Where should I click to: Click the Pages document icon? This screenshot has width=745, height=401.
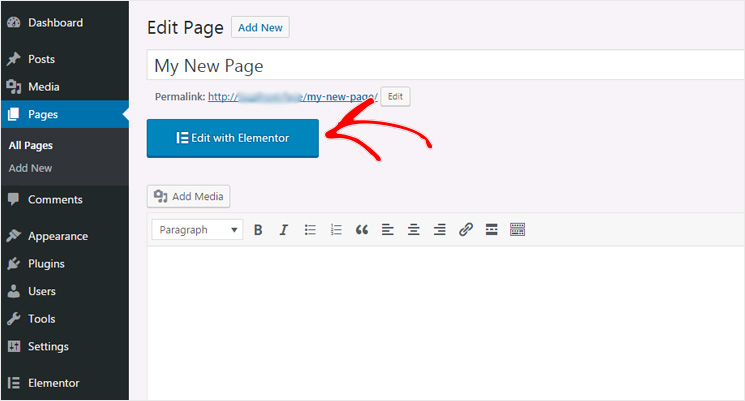(x=14, y=114)
